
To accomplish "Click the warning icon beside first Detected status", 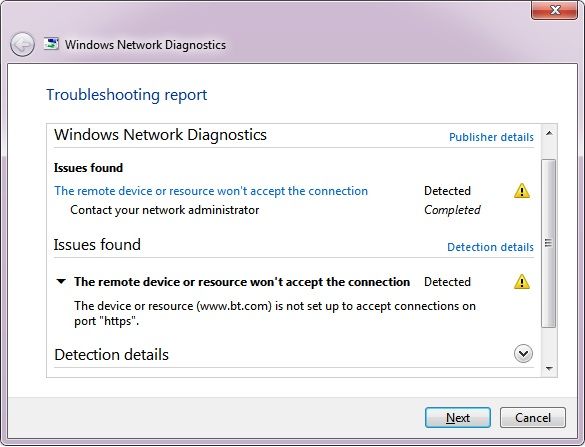I will 522,191.
